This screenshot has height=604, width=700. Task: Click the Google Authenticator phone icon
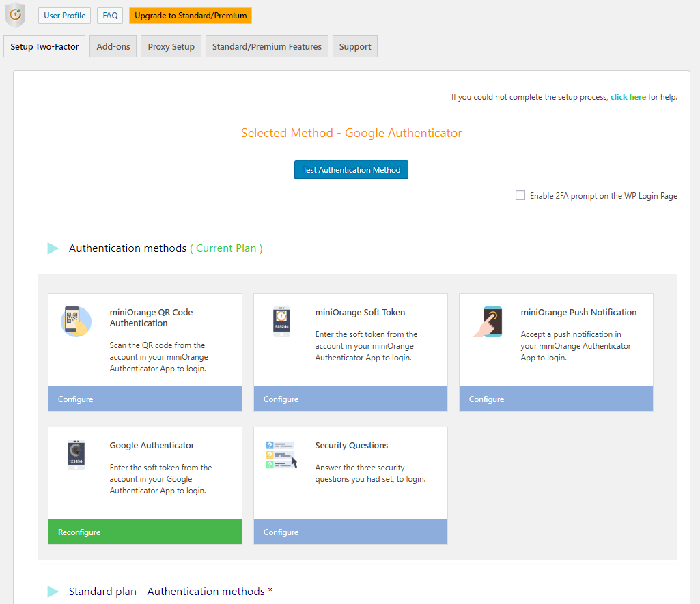coord(76,455)
